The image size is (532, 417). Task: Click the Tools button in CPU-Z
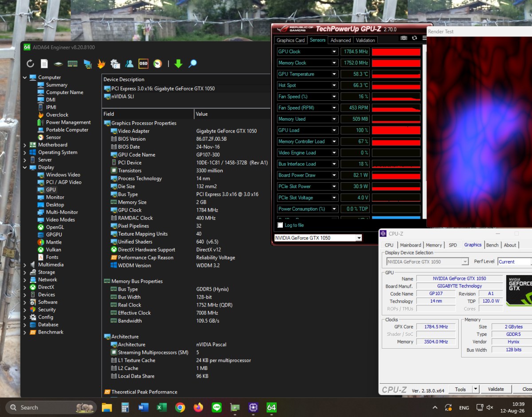pos(460,389)
